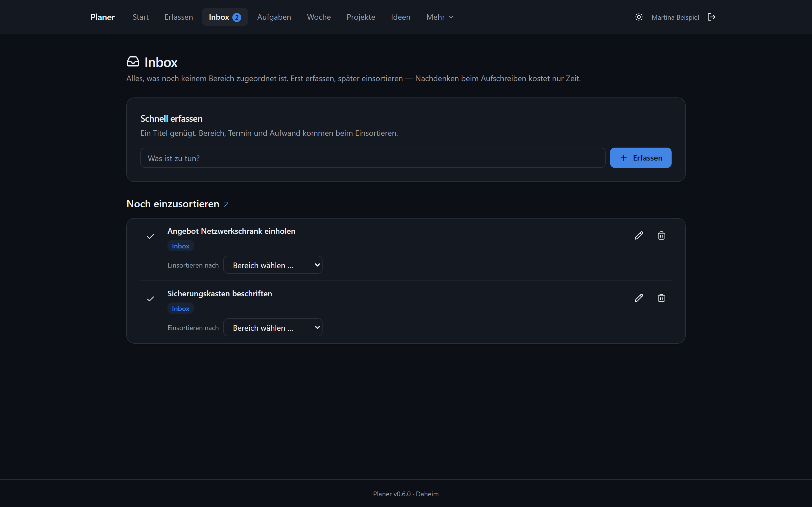Click the Inbox tag on Sicherungskasten task
The width and height of the screenshot is (812, 507).
click(x=180, y=308)
